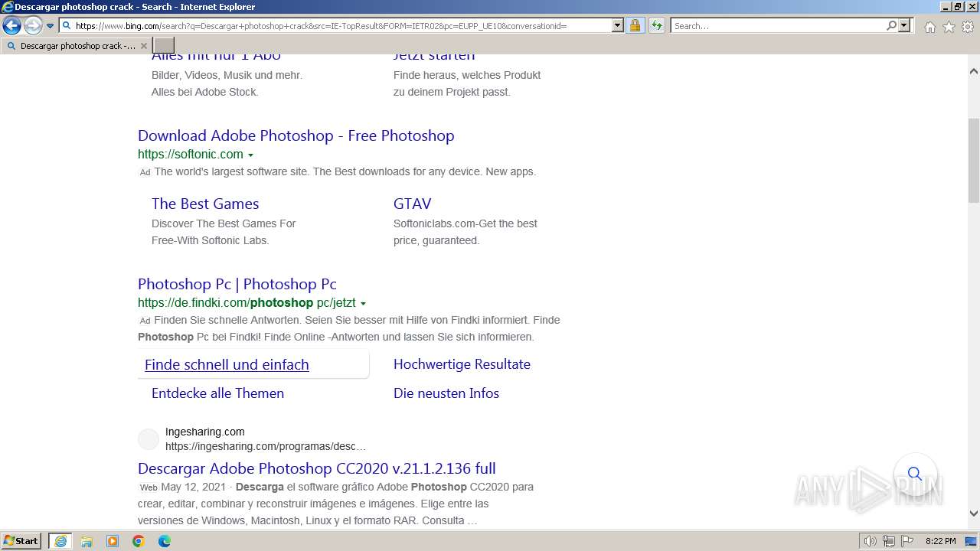This screenshot has height=551, width=980.
Task: Launch Edge from the taskbar
Action: tap(165, 541)
